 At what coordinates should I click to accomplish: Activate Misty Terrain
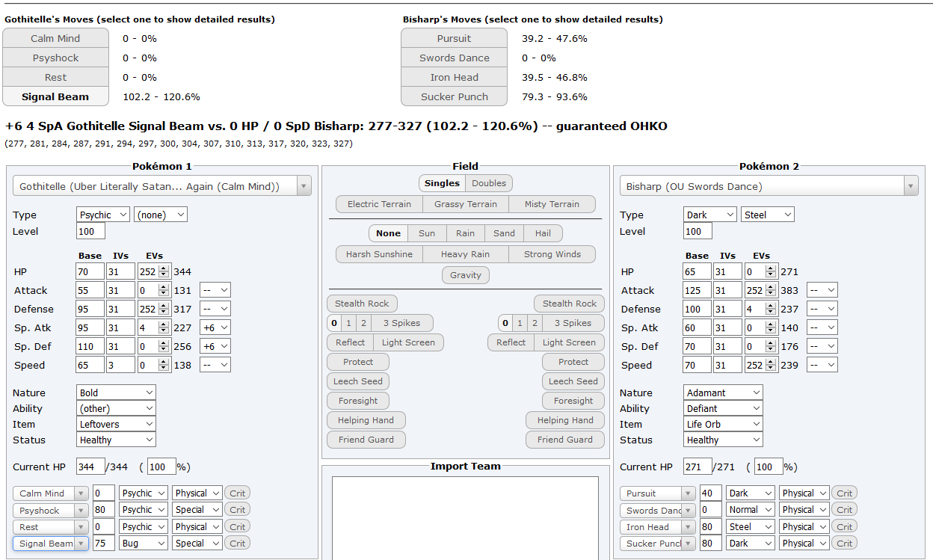click(x=552, y=204)
